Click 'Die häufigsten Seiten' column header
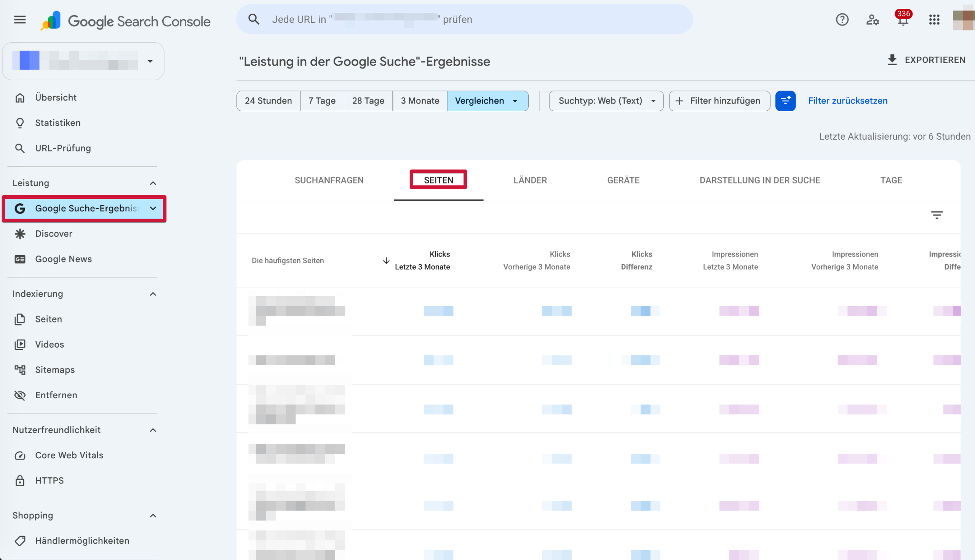Screen dimensions: 975x560 tap(288, 260)
